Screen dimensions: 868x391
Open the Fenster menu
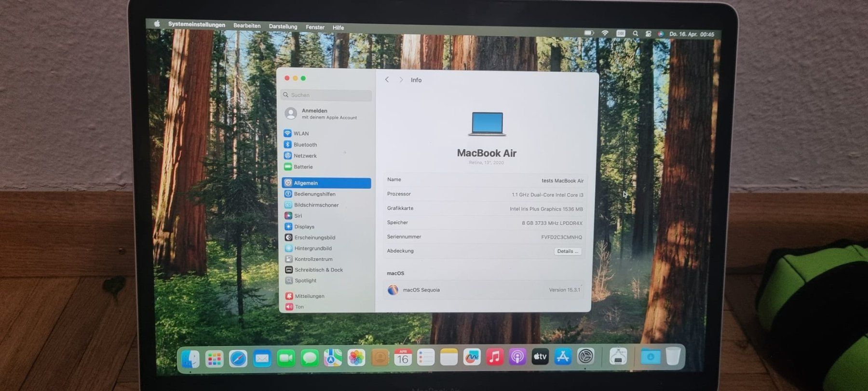tap(315, 27)
